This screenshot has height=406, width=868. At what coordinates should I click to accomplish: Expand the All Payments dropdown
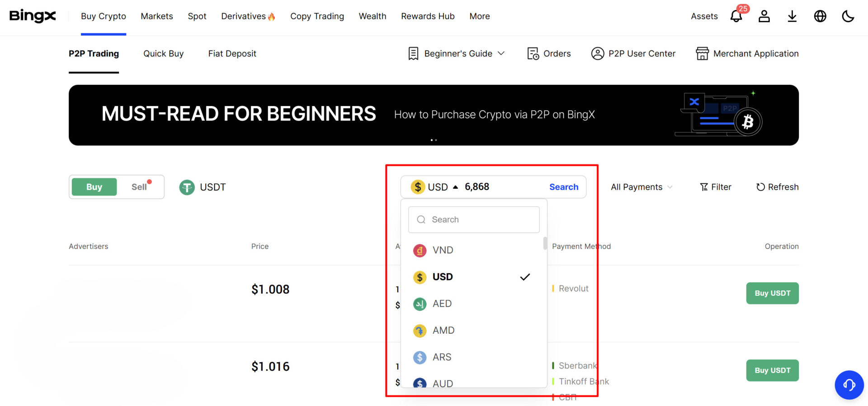click(642, 187)
